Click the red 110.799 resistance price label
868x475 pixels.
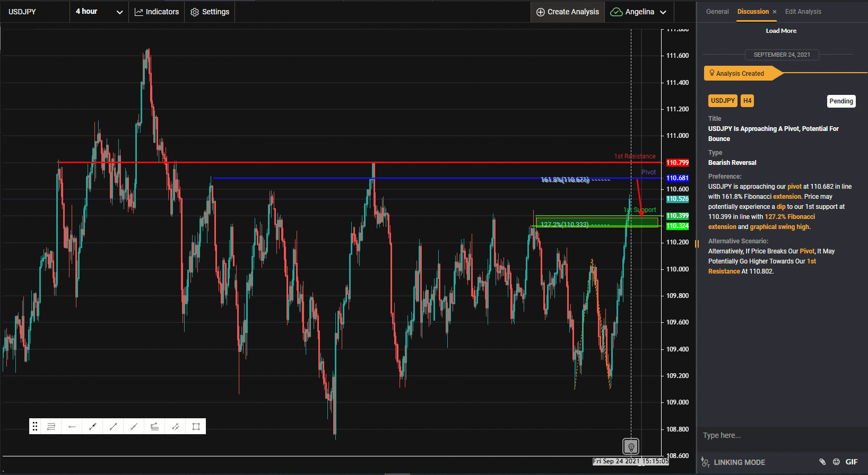click(x=678, y=163)
